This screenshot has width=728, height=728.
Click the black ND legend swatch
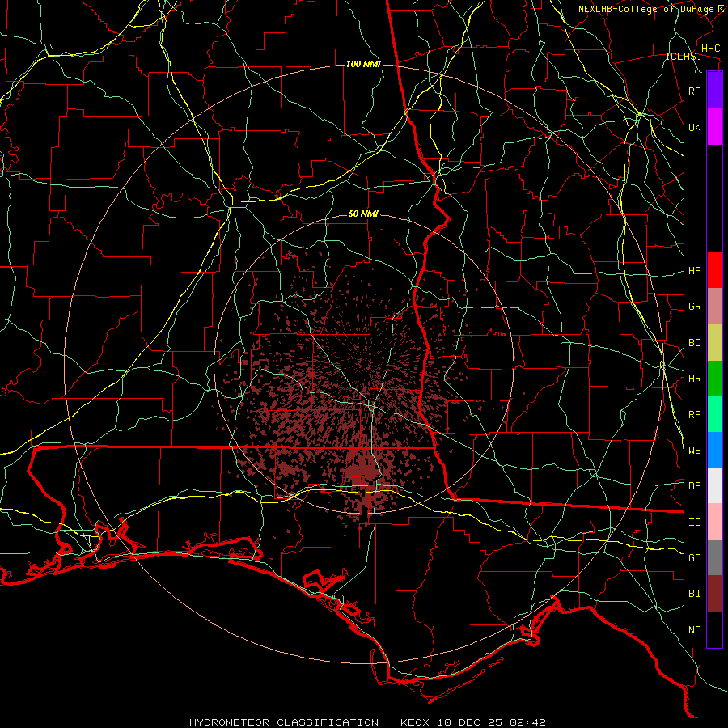[x=714, y=629]
